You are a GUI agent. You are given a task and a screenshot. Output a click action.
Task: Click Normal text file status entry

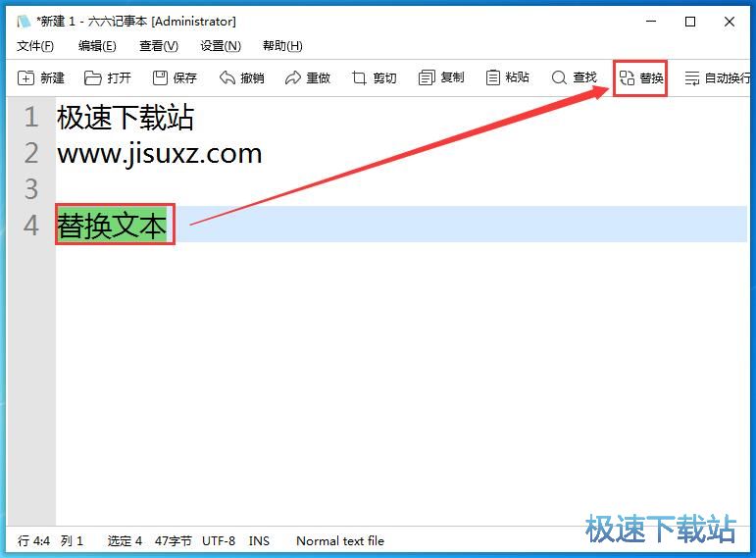pyautogui.click(x=340, y=541)
